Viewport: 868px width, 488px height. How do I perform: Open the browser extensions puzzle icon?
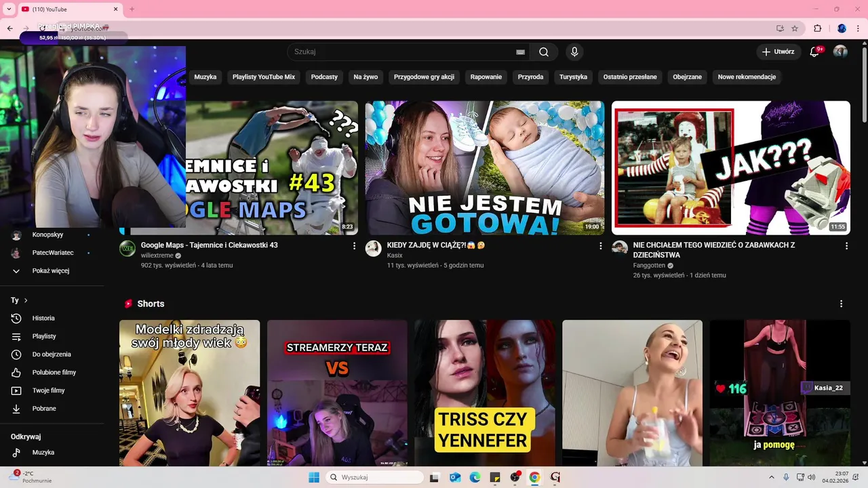pyautogui.click(x=817, y=28)
